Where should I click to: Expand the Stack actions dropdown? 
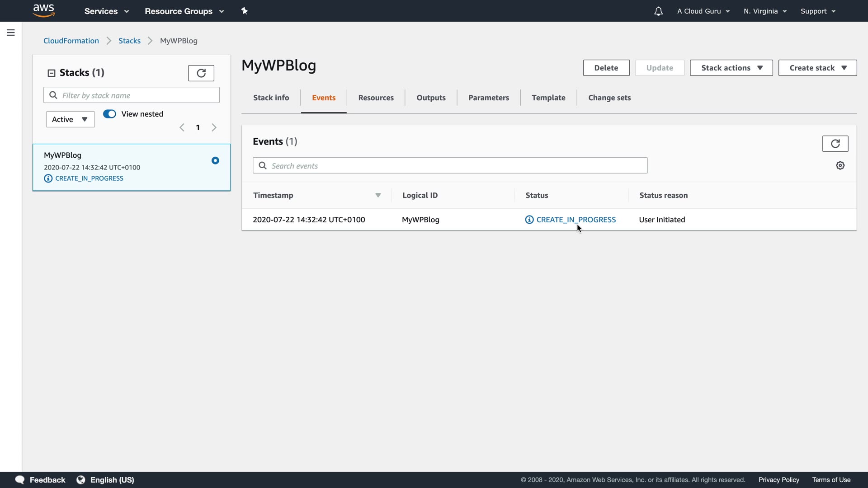click(x=731, y=68)
